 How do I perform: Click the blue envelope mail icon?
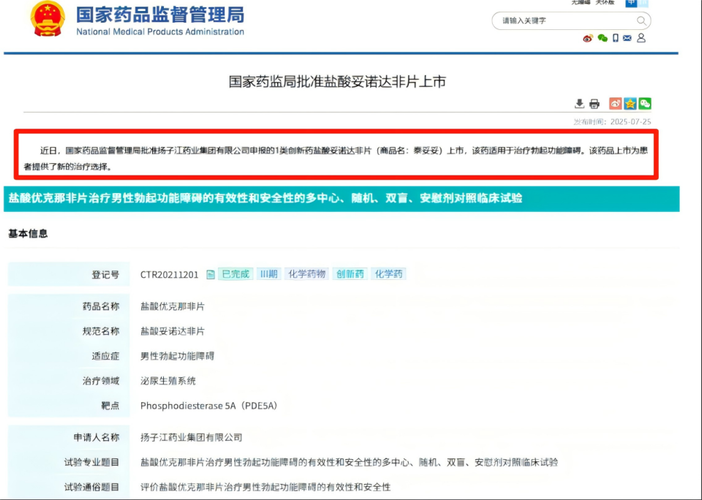pyautogui.click(x=627, y=38)
